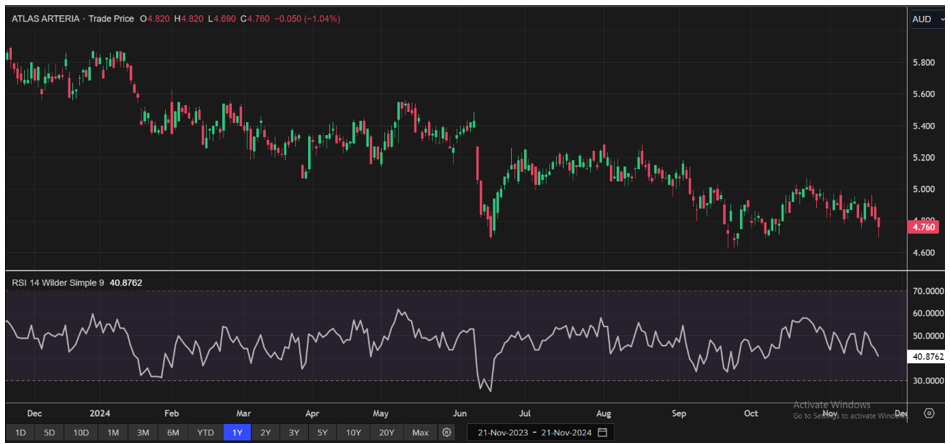
Task: Select the 10D range button
Action: coord(80,432)
